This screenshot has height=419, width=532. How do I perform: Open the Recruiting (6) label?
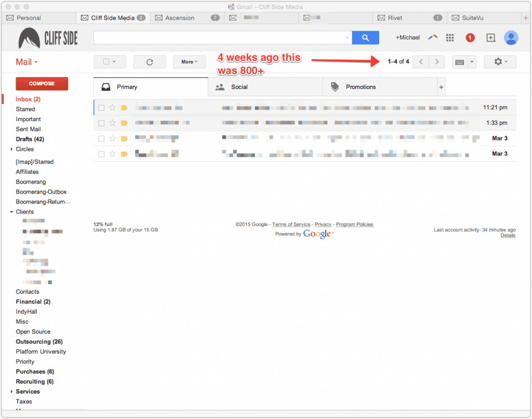(x=35, y=382)
